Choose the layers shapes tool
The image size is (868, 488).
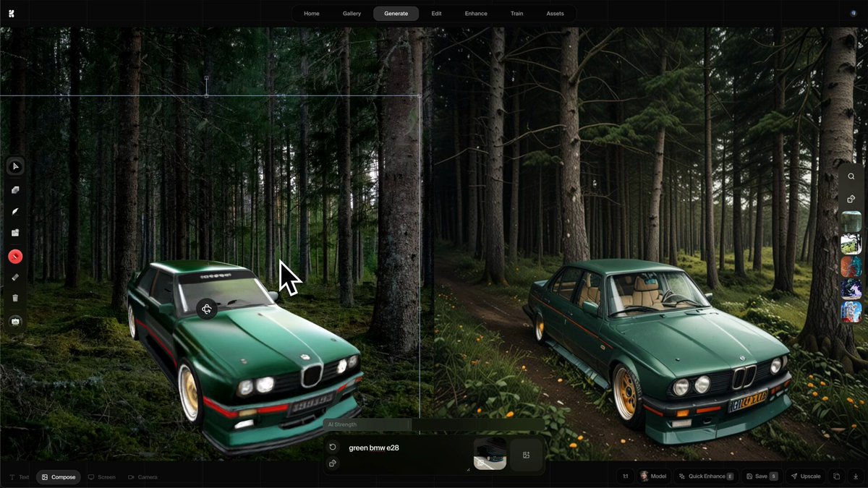15,190
